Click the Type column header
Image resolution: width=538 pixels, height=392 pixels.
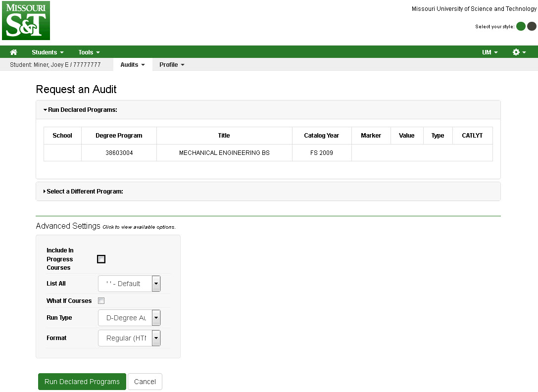tap(438, 136)
